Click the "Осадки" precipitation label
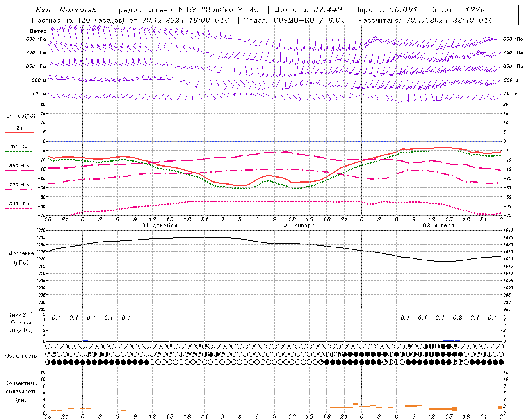Viewport: 525px width, 420px height. 21,322
